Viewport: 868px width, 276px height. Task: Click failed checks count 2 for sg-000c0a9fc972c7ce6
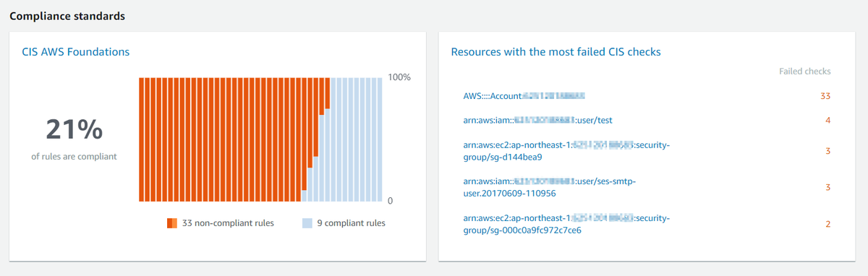tap(827, 224)
